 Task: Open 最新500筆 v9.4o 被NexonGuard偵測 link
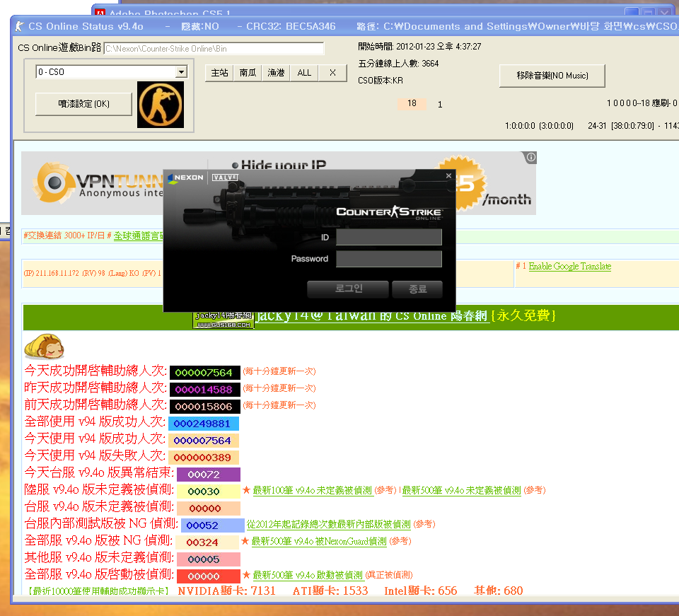pos(319,541)
